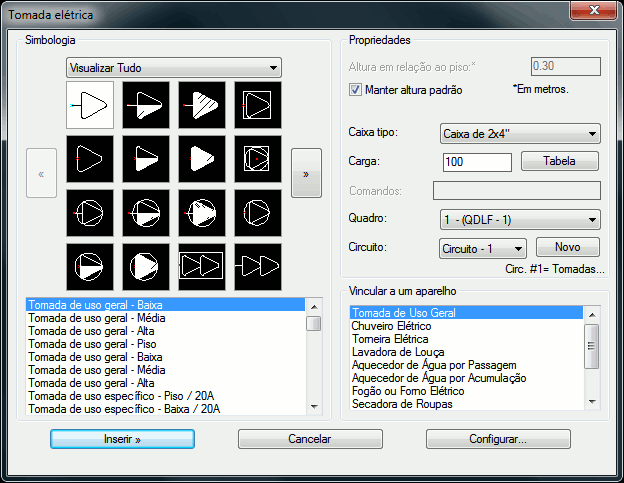
Task: Pick the solid filled triangle symbol without circle
Action: tap(202, 158)
